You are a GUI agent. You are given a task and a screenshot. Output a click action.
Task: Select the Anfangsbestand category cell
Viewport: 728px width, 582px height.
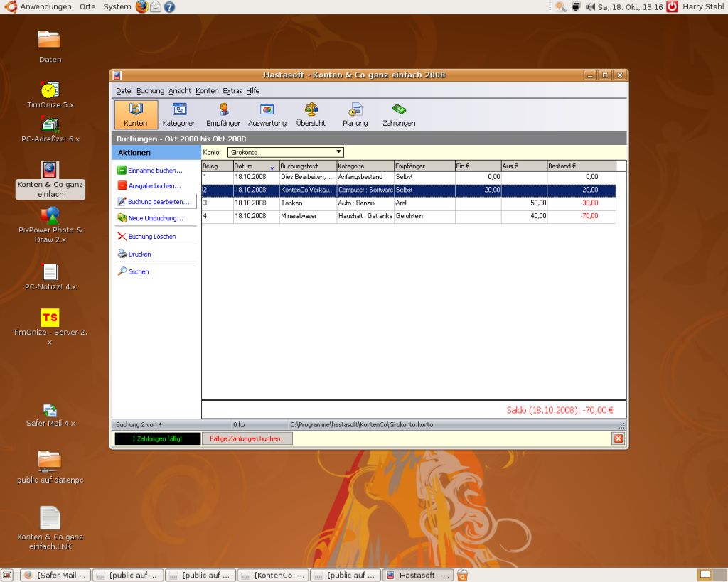(365, 177)
